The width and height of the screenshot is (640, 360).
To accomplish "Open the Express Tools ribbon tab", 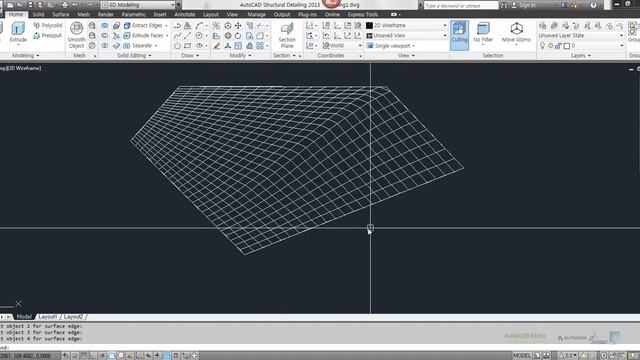I will point(362,14).
